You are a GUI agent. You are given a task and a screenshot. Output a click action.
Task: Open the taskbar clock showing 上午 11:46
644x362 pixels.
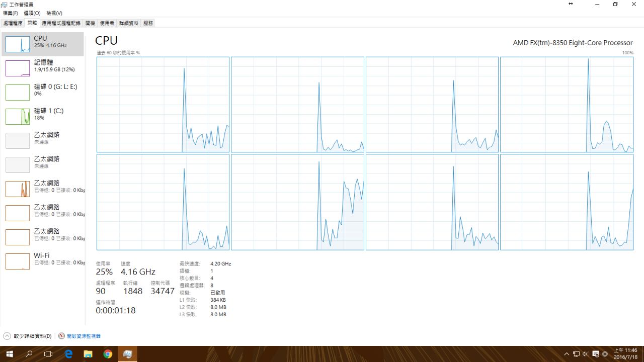tap(625, 354)
